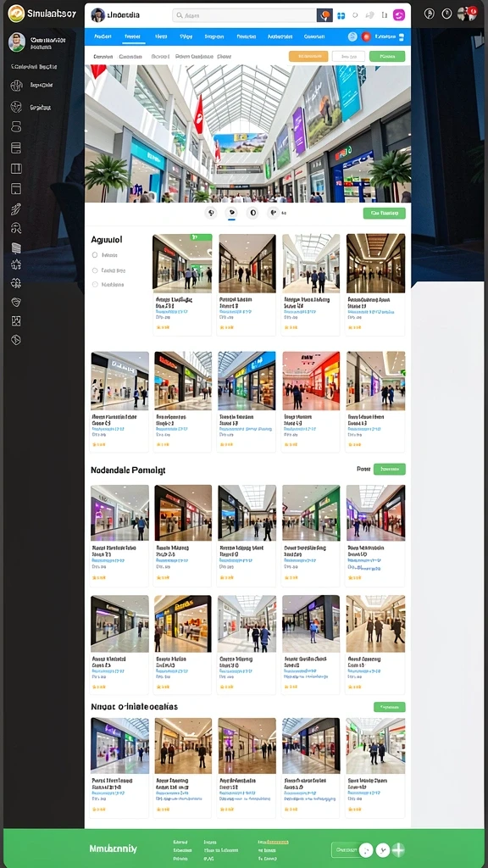Open the shield mask icon in left sidebar

pyautogui.click(x=16, y=303)
